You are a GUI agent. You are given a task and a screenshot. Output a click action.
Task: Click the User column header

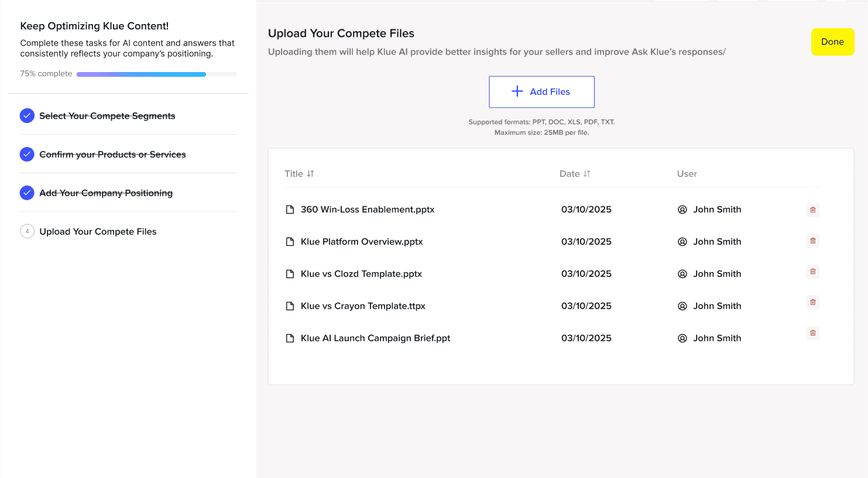point(687,174)
